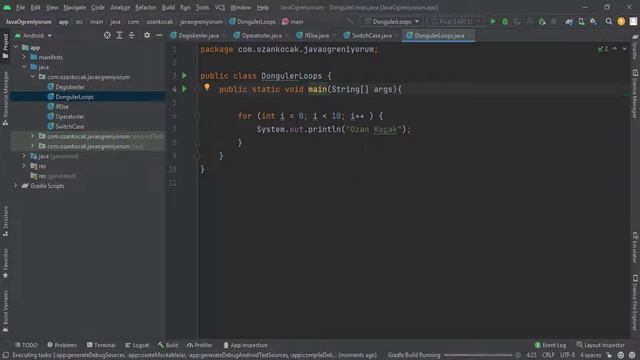Open the Search Everywhere magnifier
Screen dimensions: 640x360
tap(609, 22)
